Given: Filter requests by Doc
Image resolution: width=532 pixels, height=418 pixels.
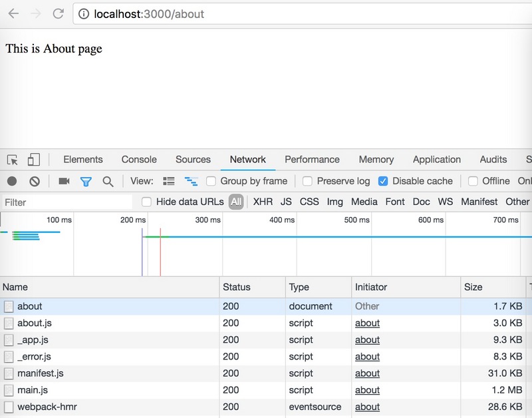Looking at the screenshot, I should pos(422,202).
